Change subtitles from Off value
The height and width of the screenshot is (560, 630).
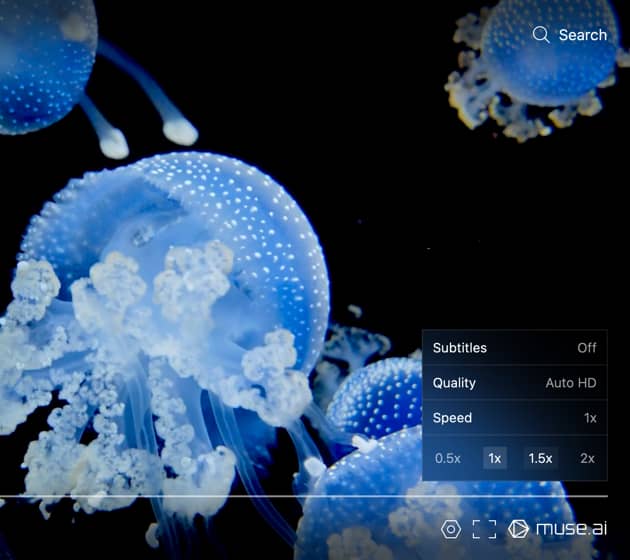coord(586,348)
